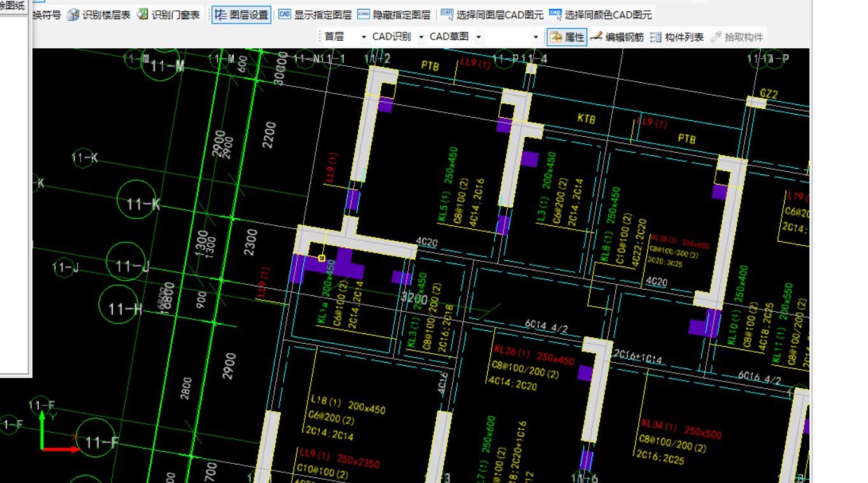The height and width of the screenshot is (483, 868).
Task: Click rotated beam label 'L3 (1) 200x450'
Action: tap(547, 188)
